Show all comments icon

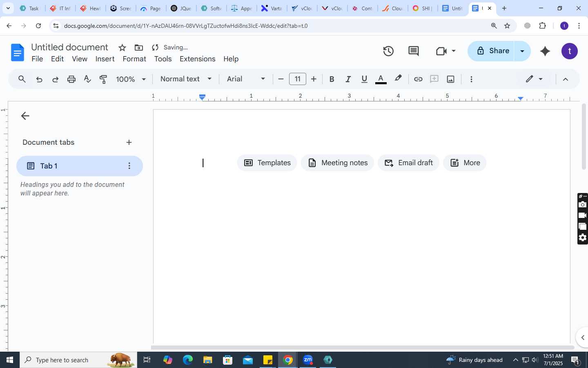tap(414, 51)
